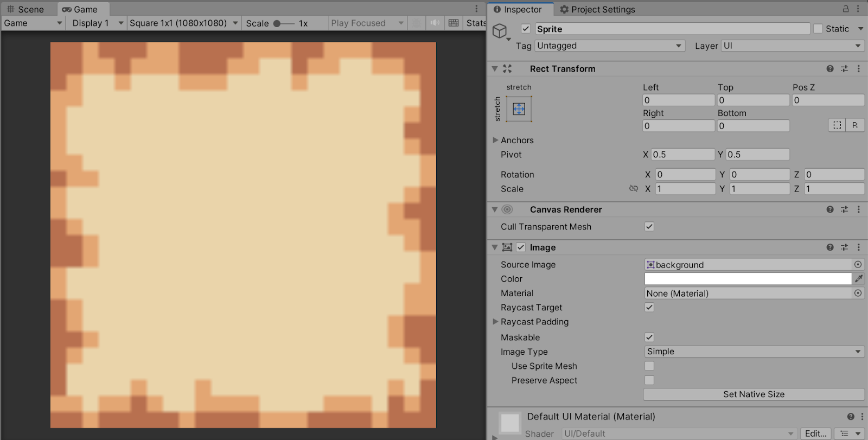Open Canvas Renderer presets icon

click(x=844, y=209)
